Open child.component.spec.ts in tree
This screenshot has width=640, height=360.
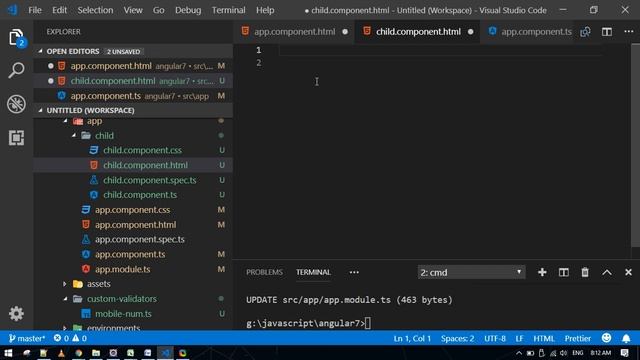click(149, 180)
